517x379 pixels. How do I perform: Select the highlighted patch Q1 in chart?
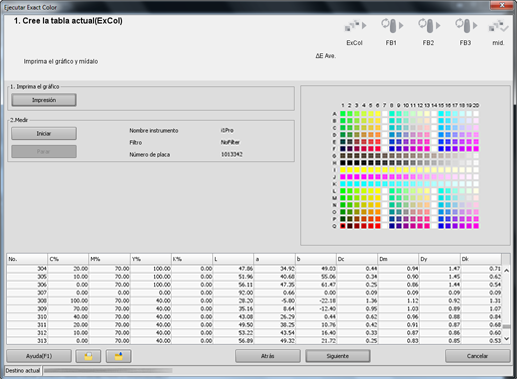click(x=343, y=226)
